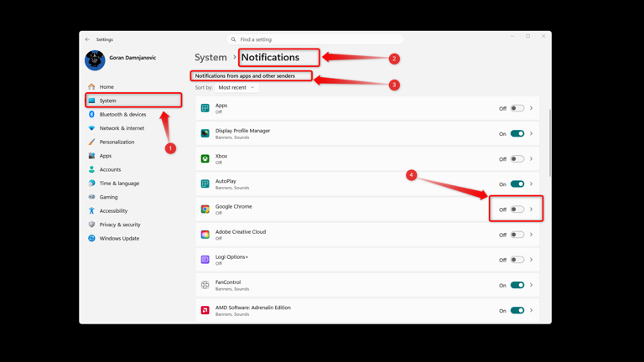Turn off Display Profile Manager notifications
This screenshot has width=644, height=362.
517,133
